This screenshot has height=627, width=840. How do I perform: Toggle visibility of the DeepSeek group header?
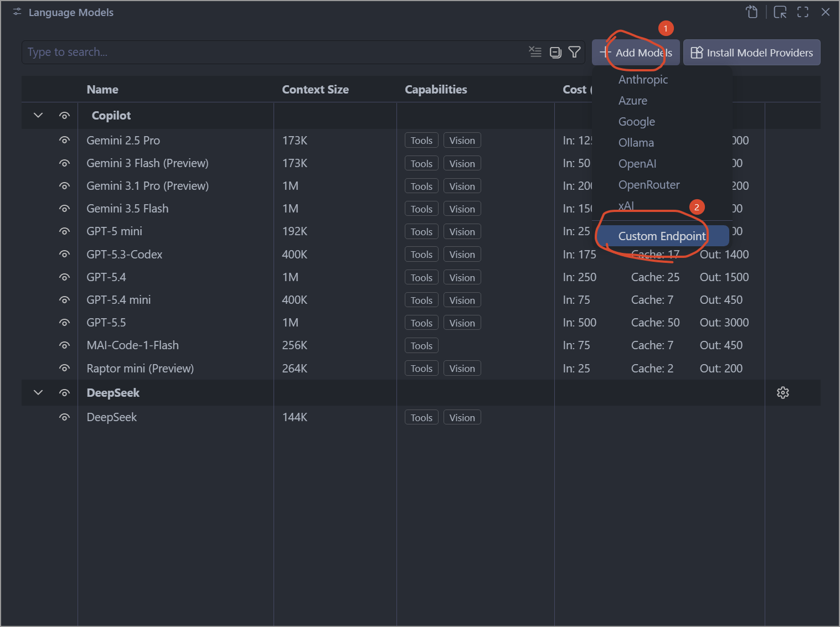[x=65, y=393]
